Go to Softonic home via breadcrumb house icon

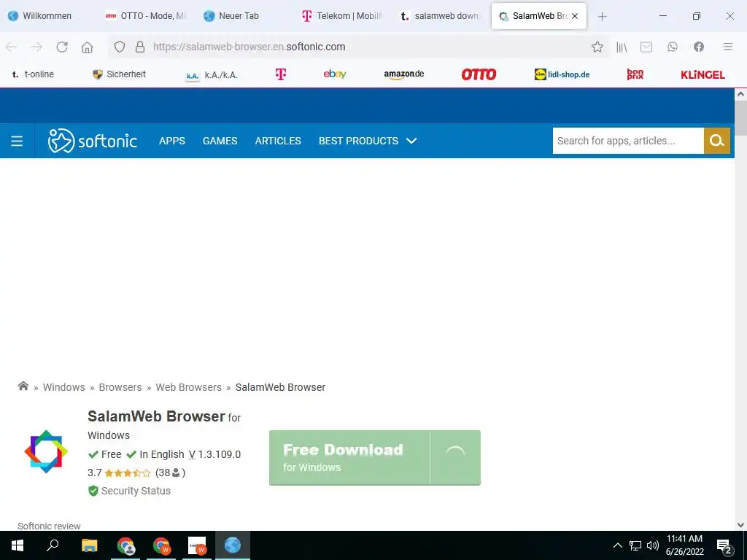[x=23, y=386]
